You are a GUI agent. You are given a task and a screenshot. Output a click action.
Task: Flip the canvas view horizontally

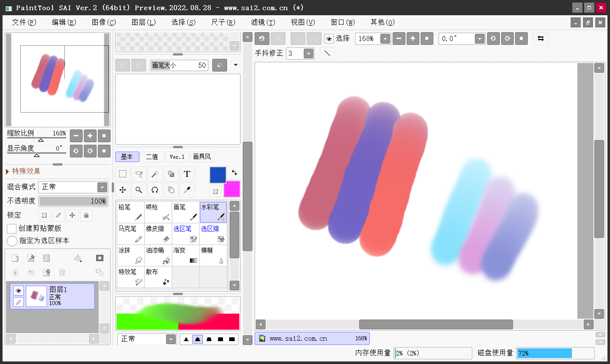[541, 39]
